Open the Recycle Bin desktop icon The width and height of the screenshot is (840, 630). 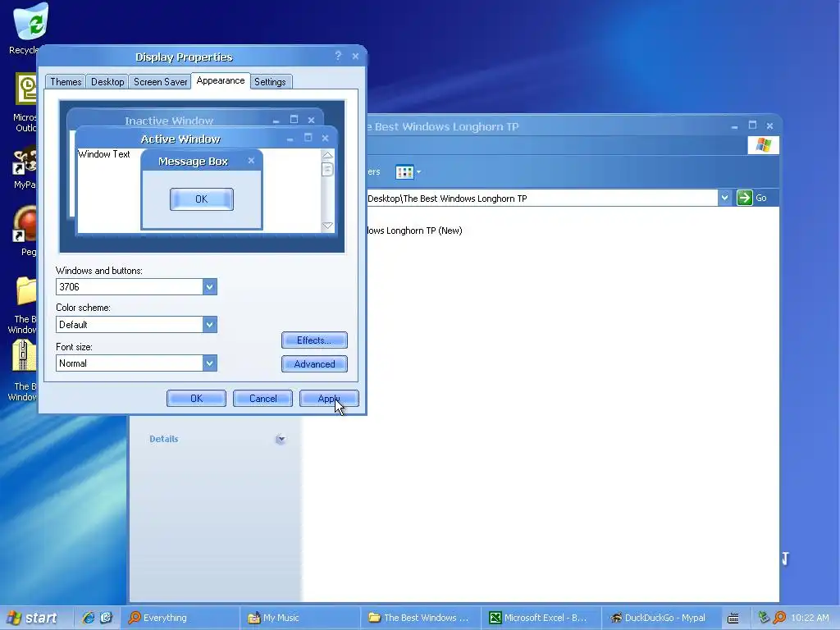coord(30,22)
